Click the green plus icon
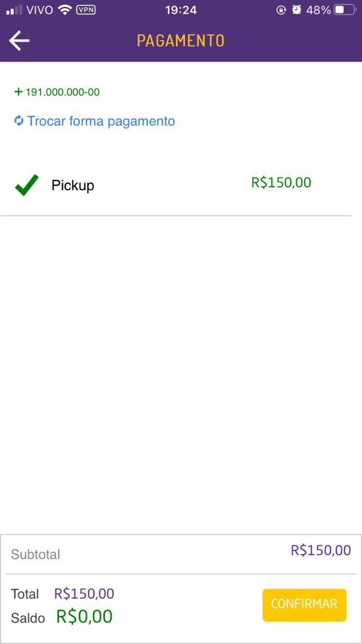Image resolution: width=362 pixels, height=644 pixels. click(18, 92)
